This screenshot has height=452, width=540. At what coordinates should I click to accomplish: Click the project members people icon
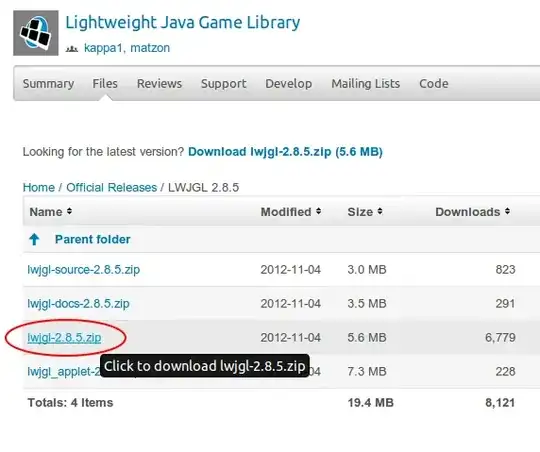point(72,49)
